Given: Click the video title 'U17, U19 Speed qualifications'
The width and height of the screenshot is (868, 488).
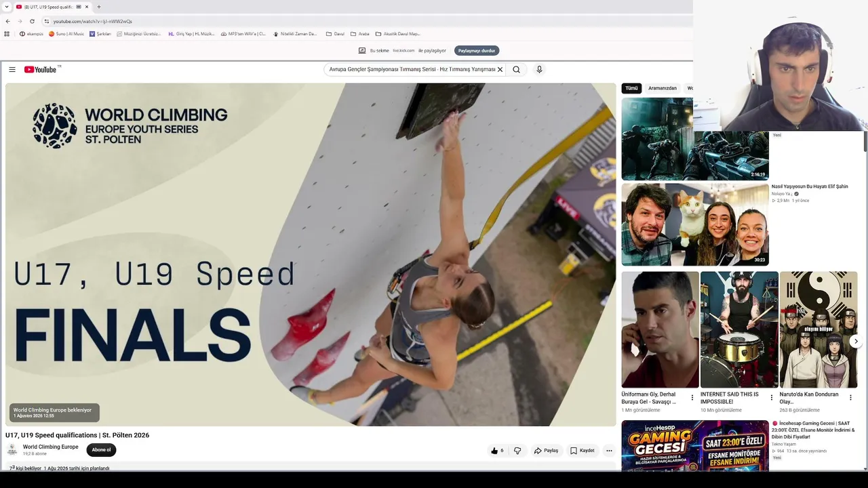Looking at the screenshot, I should coord(77,435).
